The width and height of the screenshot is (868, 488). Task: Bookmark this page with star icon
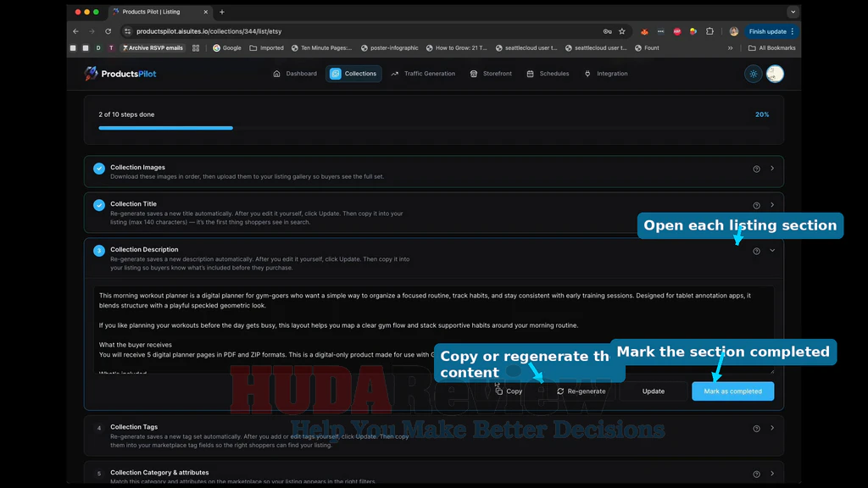(622, 31)
